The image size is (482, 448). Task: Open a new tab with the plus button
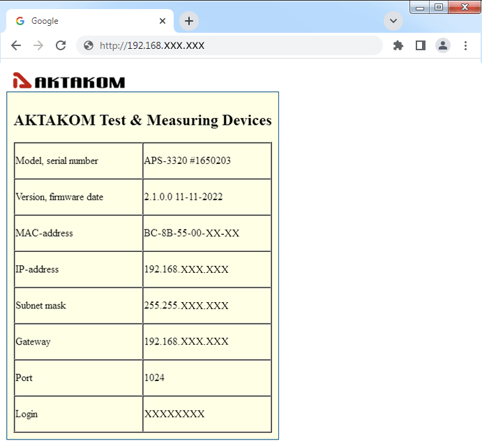pos(189,21)
